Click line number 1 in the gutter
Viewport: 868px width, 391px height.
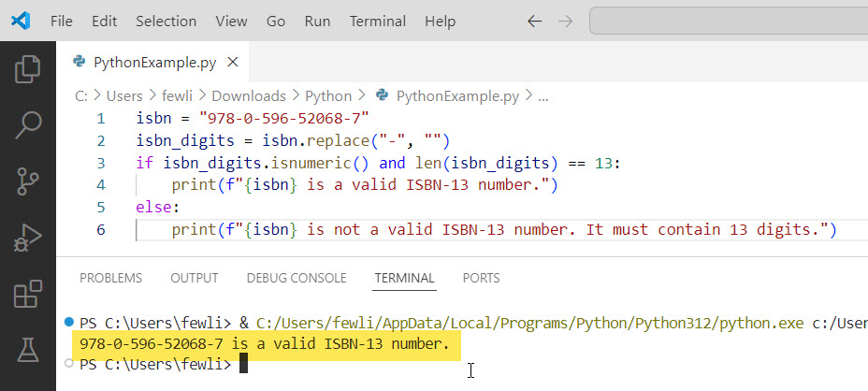100,119
